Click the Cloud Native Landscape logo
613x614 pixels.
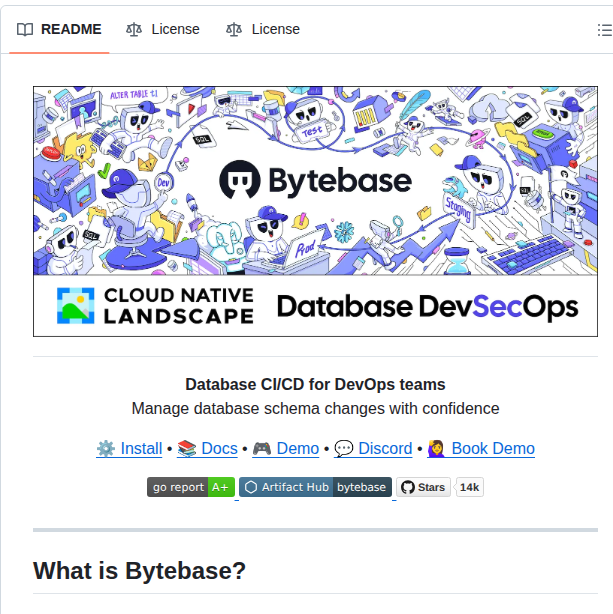(x=155, y=306)
